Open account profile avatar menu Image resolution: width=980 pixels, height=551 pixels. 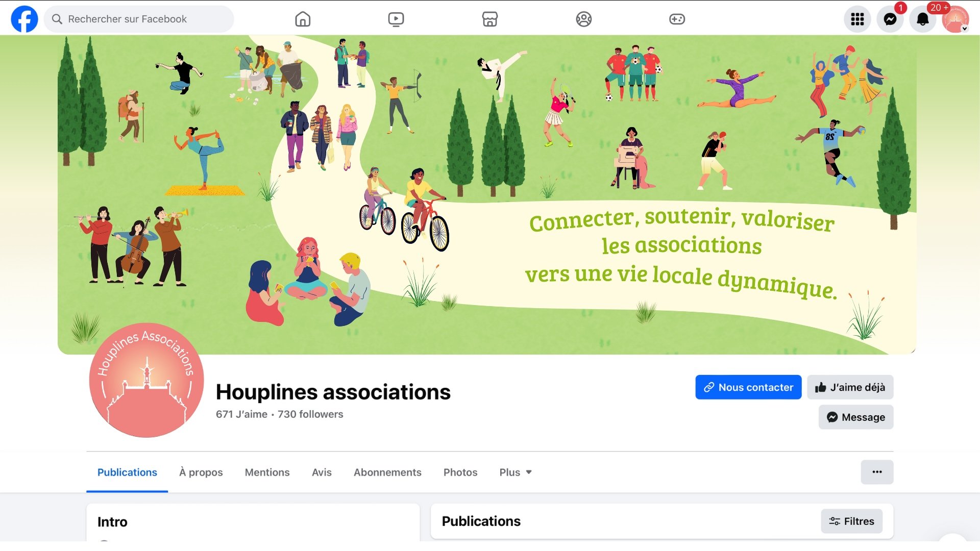[x=955, y=19]
